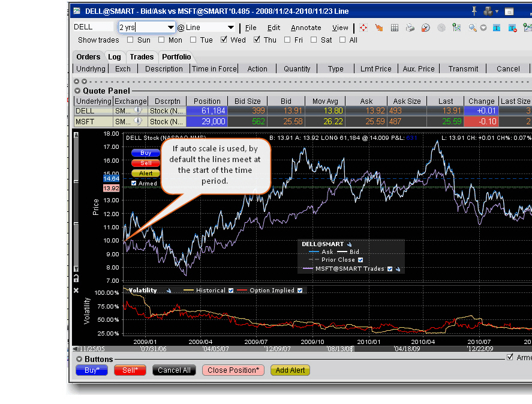The image size is (532, 404).
Task: Click the wrench icon next to the Volatility label
Action: [169, 291]
